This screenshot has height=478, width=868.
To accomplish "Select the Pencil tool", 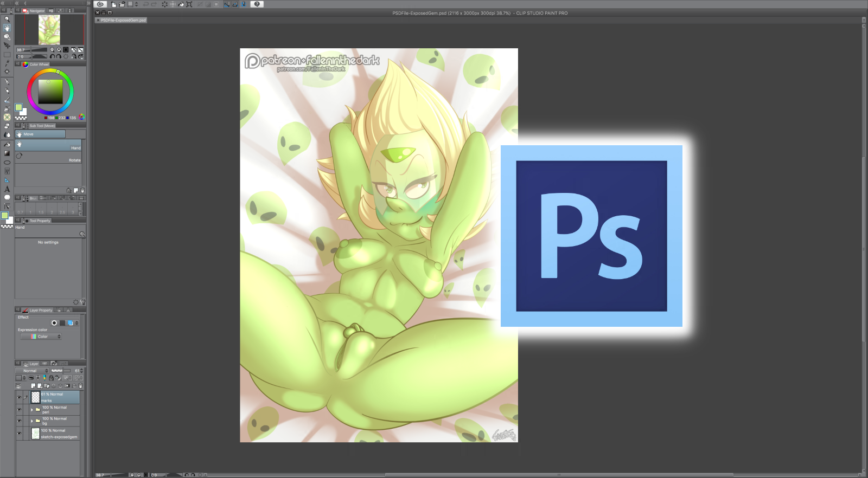I will (x=7, y=91).
